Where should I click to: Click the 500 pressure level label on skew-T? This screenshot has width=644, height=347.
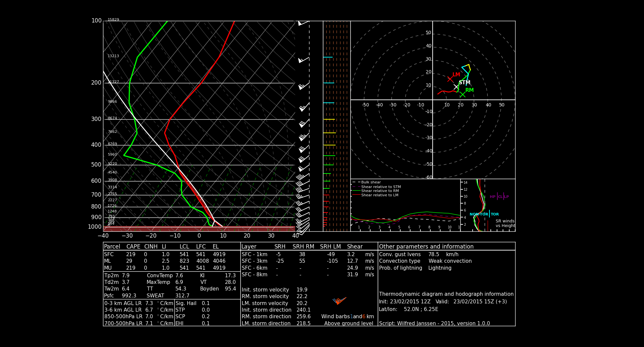(96, 165)
